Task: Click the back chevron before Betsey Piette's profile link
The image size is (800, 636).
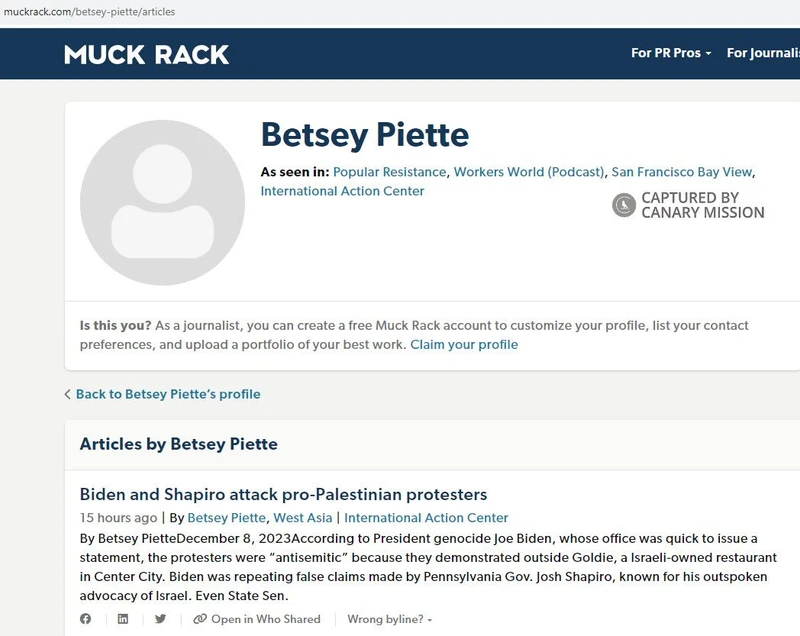Action: [68, 394]
